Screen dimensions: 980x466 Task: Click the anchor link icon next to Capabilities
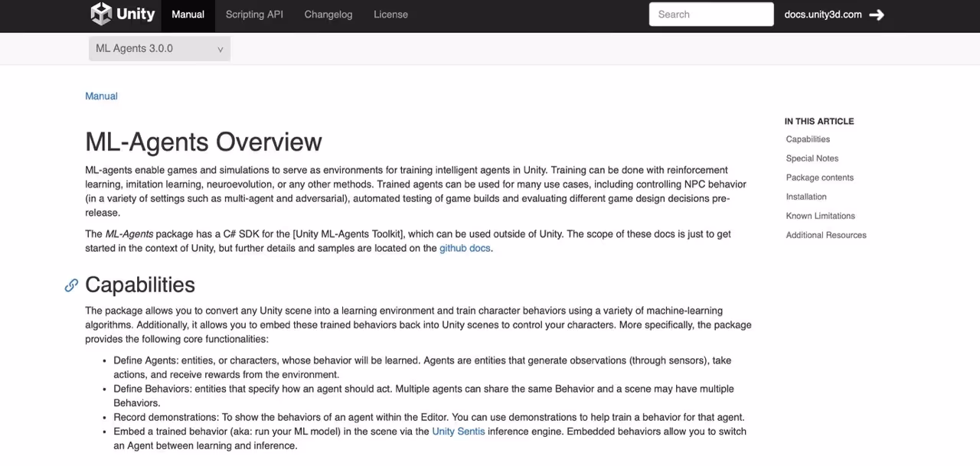point(70,285)
